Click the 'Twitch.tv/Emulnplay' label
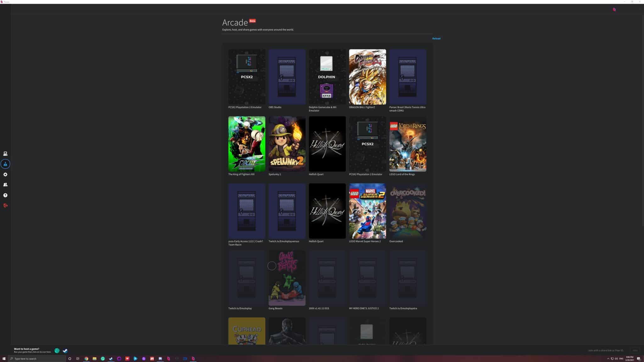The height and width of the screenshot is (362, 644). (x=240, y=308)
